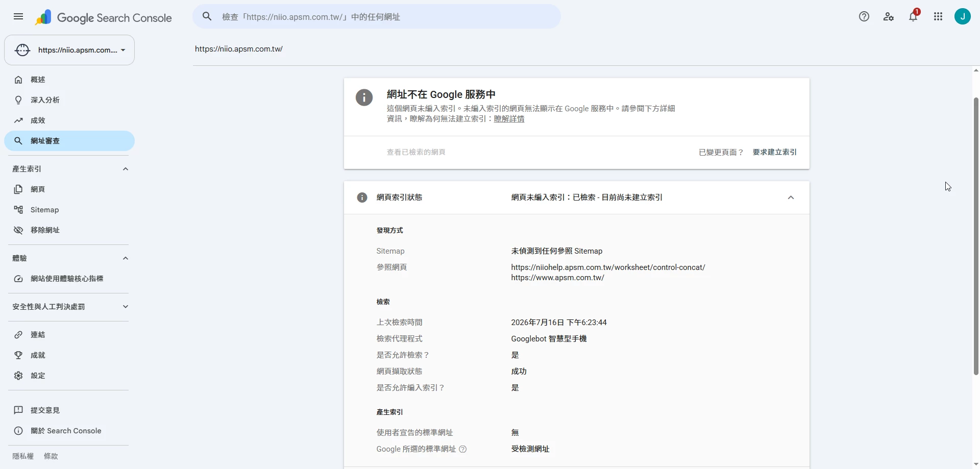Open the main hamburger menu
This screenshot has width=980, height=469.
[x=18, y=16]
